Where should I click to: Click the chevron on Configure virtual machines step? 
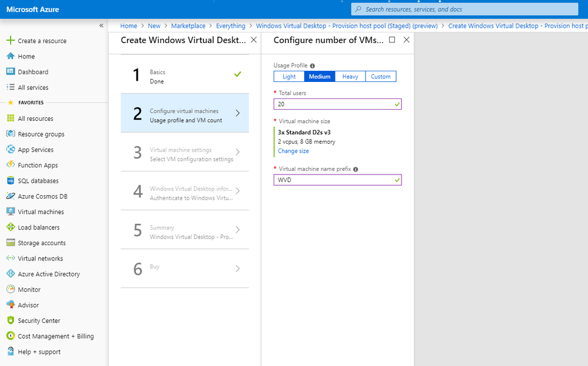(237, 113)
